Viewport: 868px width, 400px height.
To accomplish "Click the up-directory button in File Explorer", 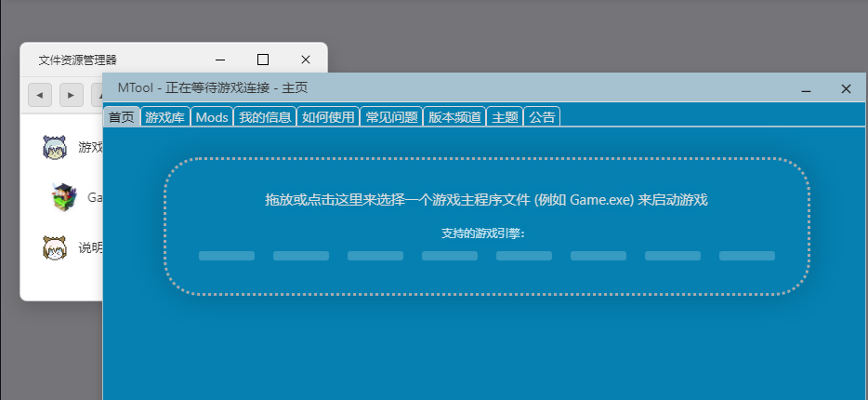I will [97, 94].
